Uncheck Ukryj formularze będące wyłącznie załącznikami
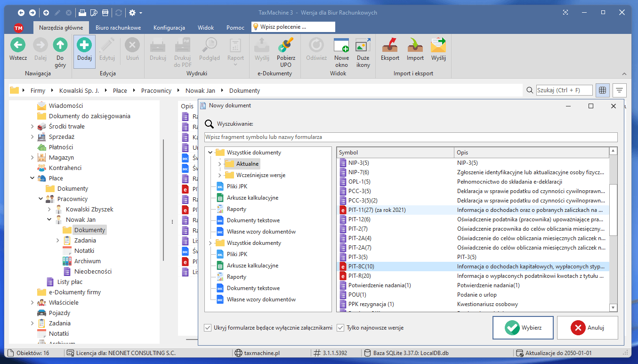 (x=208, y=328)
